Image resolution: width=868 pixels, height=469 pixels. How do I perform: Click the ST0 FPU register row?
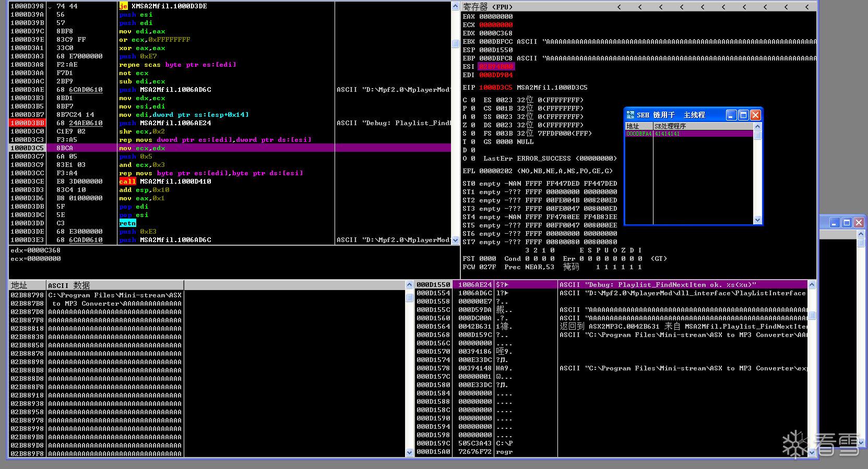(x=540, y=184)
